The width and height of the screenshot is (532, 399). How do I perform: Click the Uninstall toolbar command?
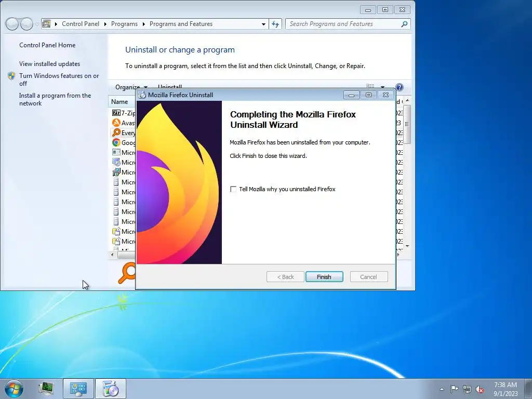(170, 87)
